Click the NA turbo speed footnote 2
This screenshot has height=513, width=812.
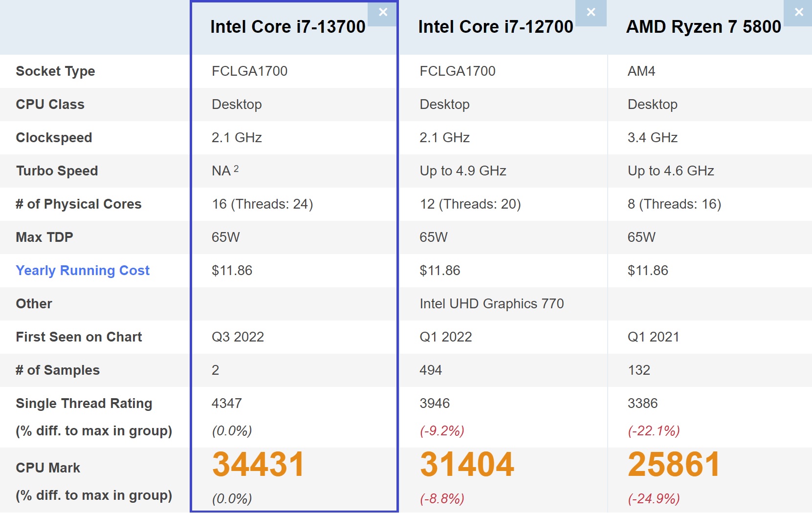[236, 169]
